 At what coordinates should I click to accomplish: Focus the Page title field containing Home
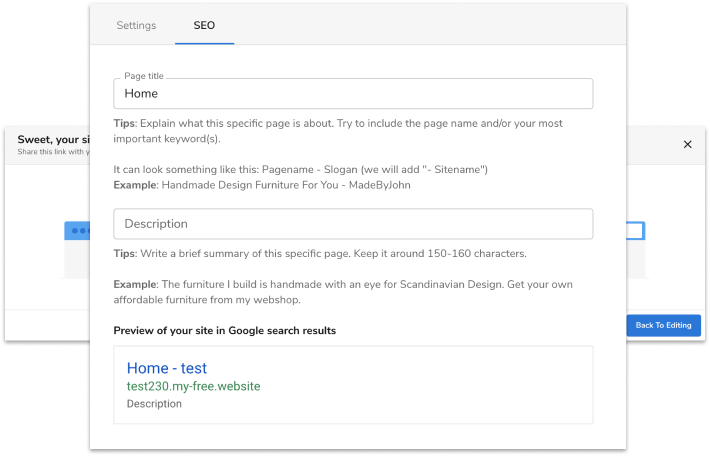pos(353,94)
